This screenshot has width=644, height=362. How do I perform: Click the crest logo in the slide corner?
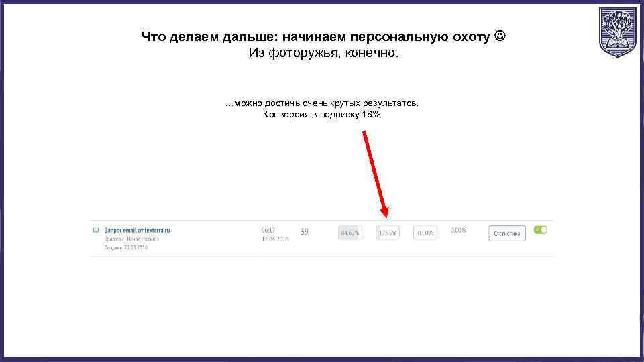coord(617,32)
